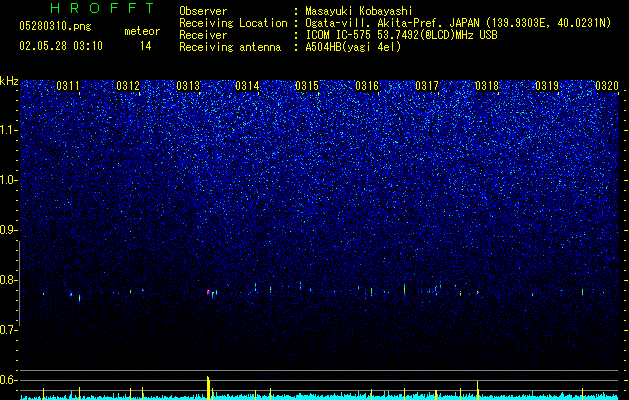Click the tallest yellow spike in the bottom power graph
Image resolution: width=629 pixels, height=400 pixels.
point(208,388)
